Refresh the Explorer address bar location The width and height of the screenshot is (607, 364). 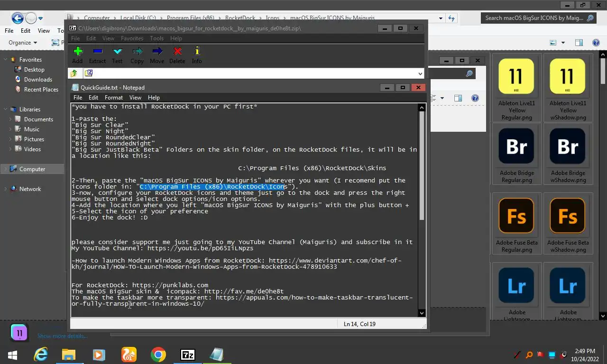pyautogui.click(x=451, y=18)
